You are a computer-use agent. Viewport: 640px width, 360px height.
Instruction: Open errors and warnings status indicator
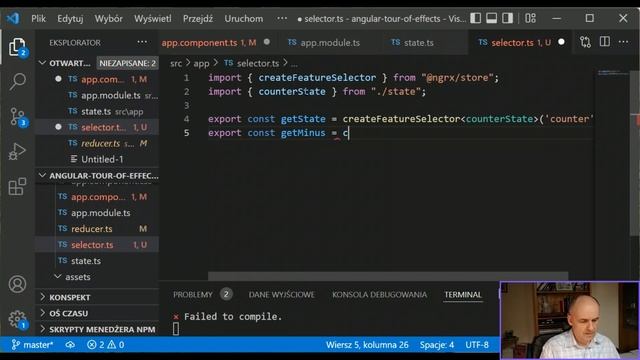pos(105,345)
